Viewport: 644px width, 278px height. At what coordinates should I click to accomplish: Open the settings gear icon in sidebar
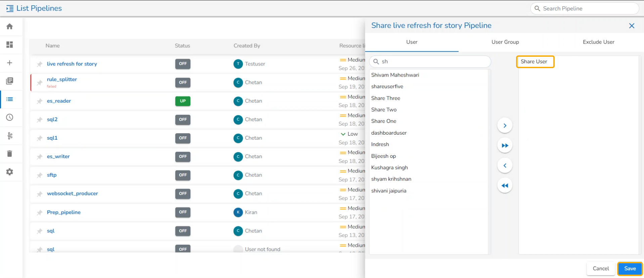[10, 172]
